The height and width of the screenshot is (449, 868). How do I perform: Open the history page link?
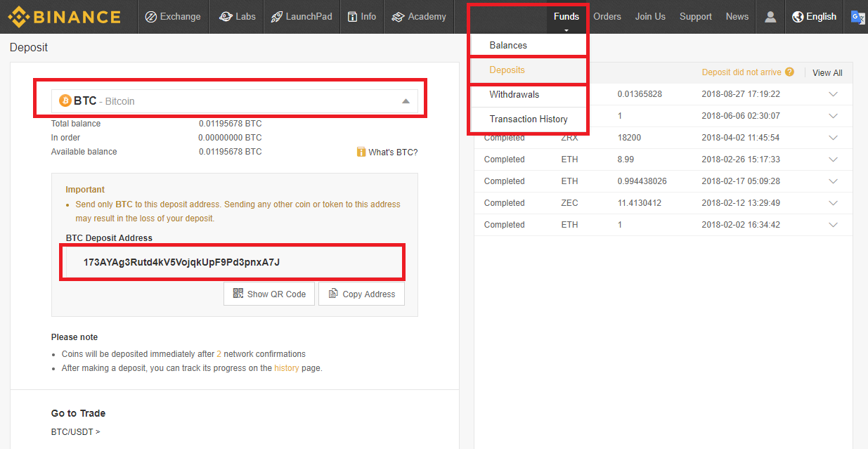(287, 367)
